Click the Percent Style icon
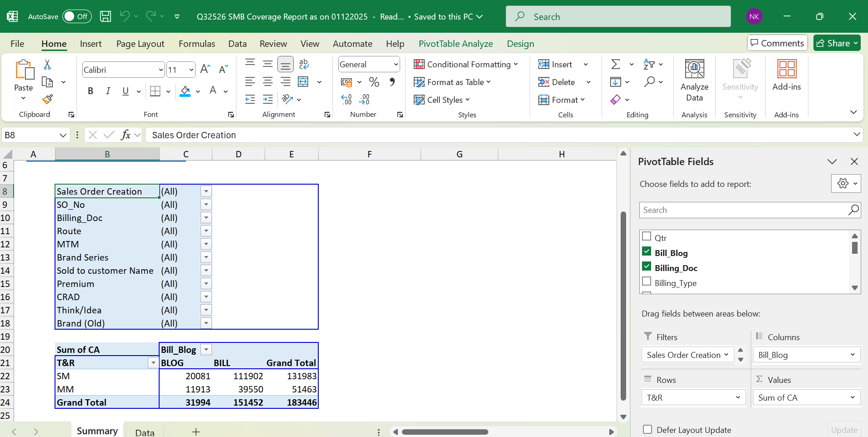 374,82
